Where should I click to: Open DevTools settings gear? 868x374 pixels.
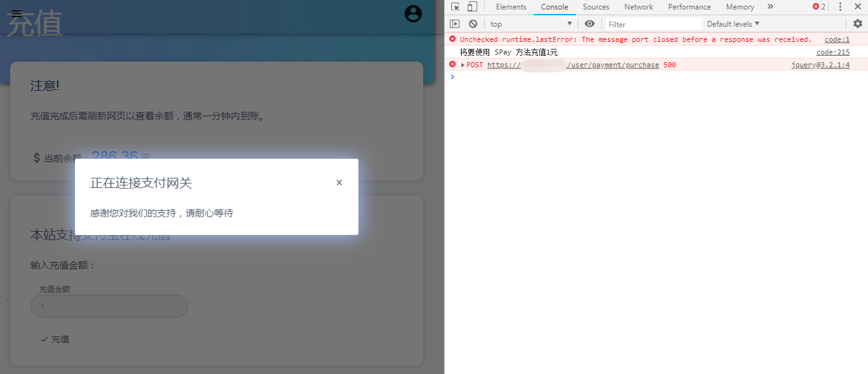pos(857,23)
